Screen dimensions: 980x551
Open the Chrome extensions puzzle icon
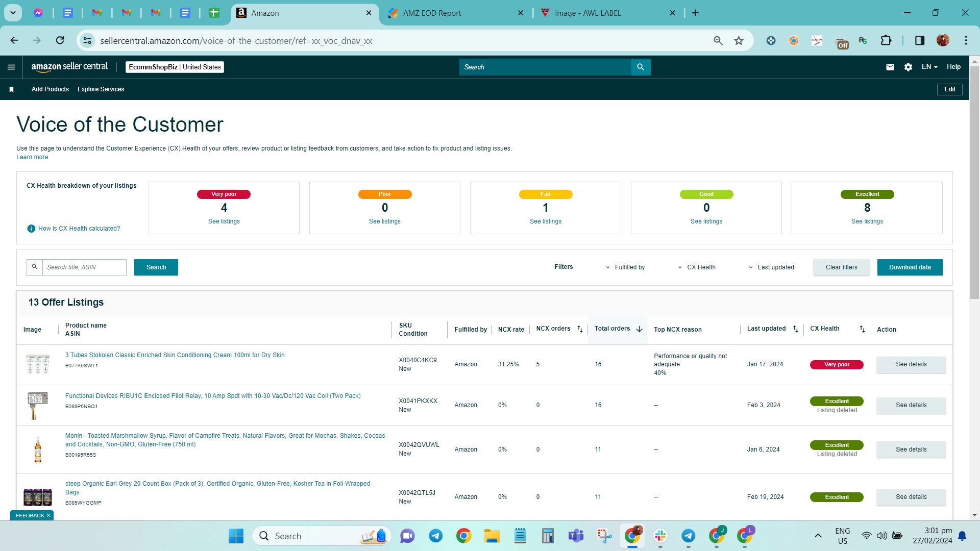[886, 40]
